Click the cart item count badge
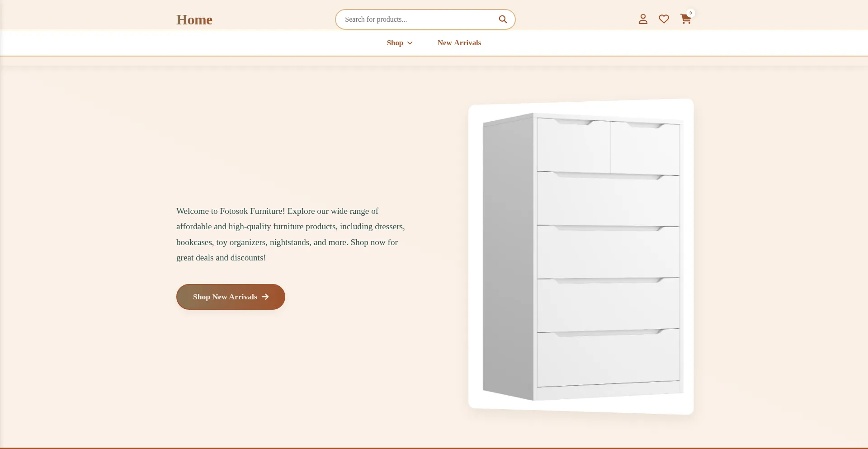This screenshot has height=449, width=868. (691, 13)
